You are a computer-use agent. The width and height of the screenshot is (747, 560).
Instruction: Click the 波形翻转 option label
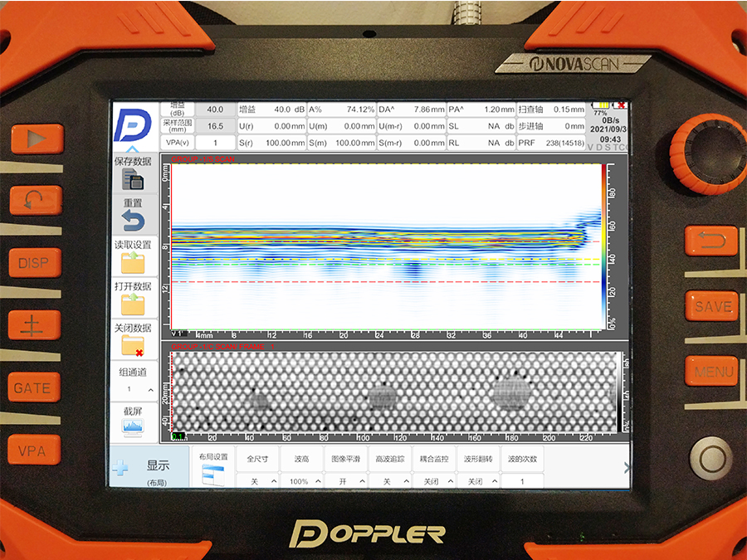click(x=478, y=459)
